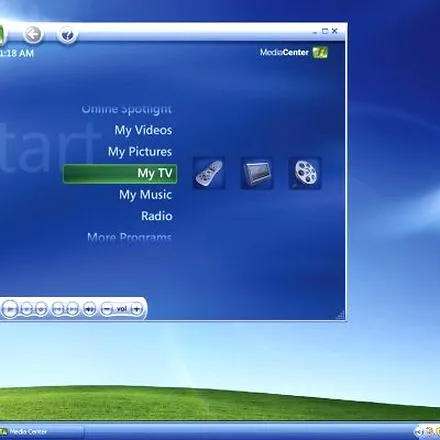Click the play button in transport bar
Viewport: 440px width, 440px height.
pos(10,309)
